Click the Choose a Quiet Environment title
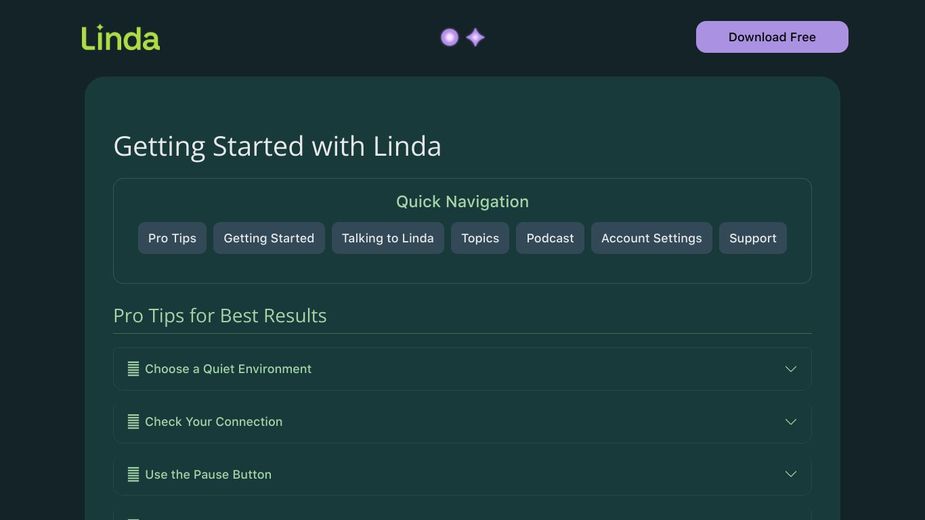 click(x=228, y=369)
